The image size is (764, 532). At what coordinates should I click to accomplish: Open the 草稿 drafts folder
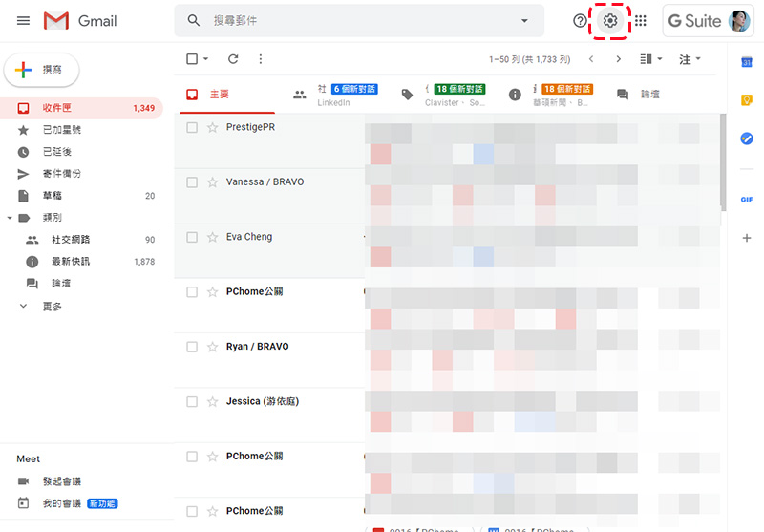click(53, 196)
